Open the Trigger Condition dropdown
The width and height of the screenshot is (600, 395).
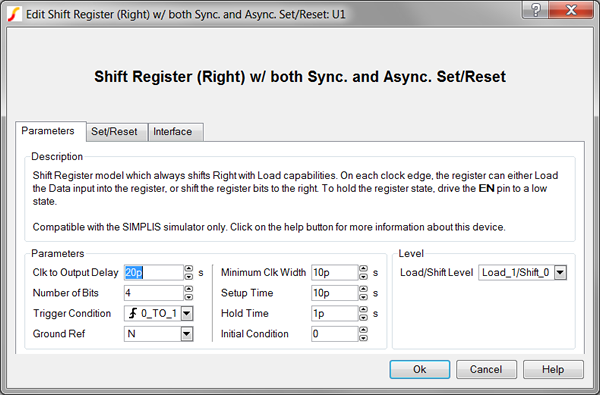click(187, 313)
